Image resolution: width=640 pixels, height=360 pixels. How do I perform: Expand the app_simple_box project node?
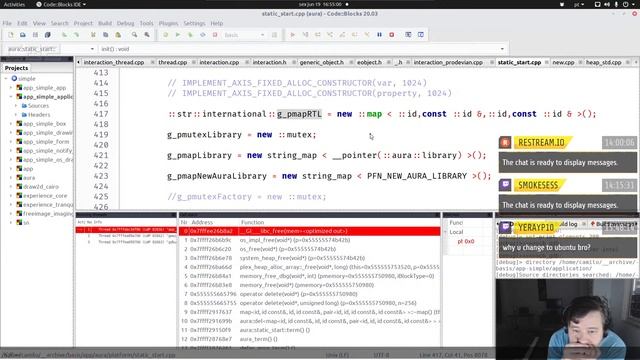pyautogui.click(x=11, y=124)
